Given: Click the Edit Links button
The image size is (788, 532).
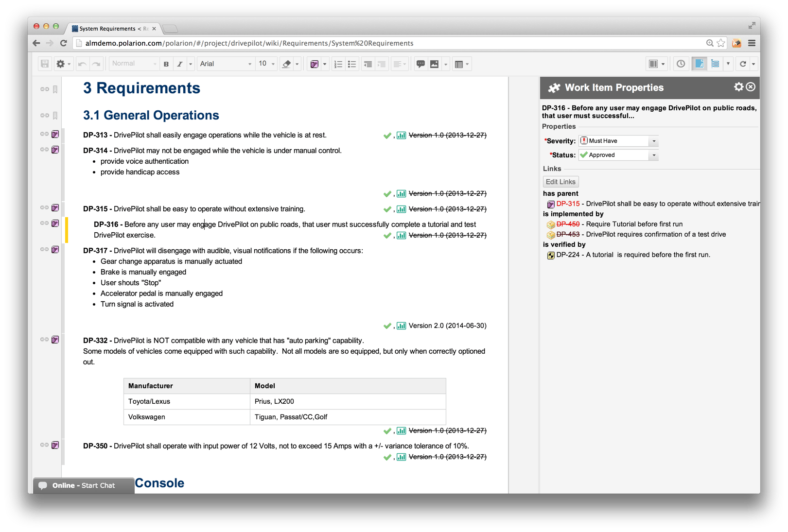Looking at the screenshot, I should 560,181.
